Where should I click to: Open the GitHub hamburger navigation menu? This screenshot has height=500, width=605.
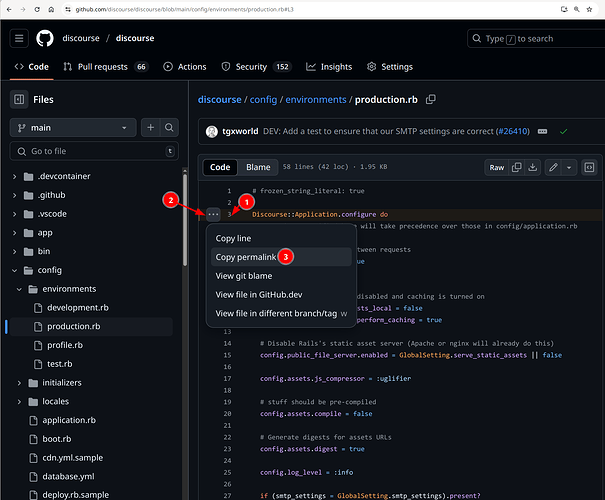point(19,38)
